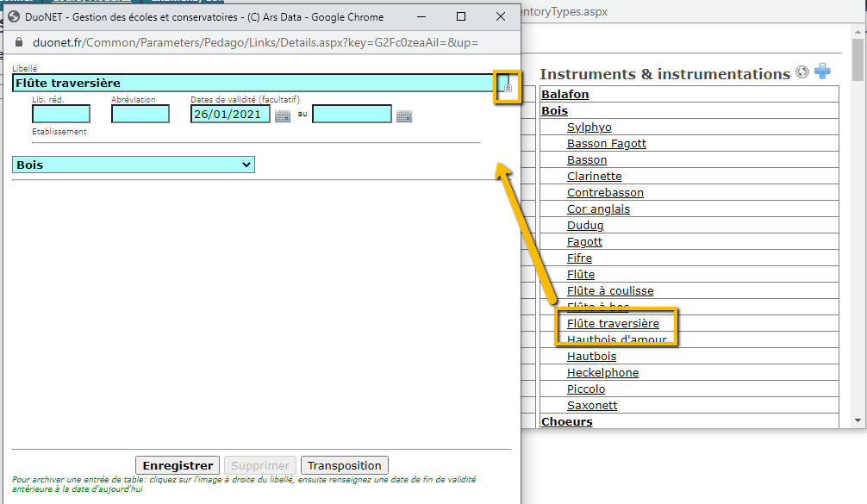Viewport: 867px width, 504px height.
Task: Open the Cor anglais link
Action: (x=598, y=208)
